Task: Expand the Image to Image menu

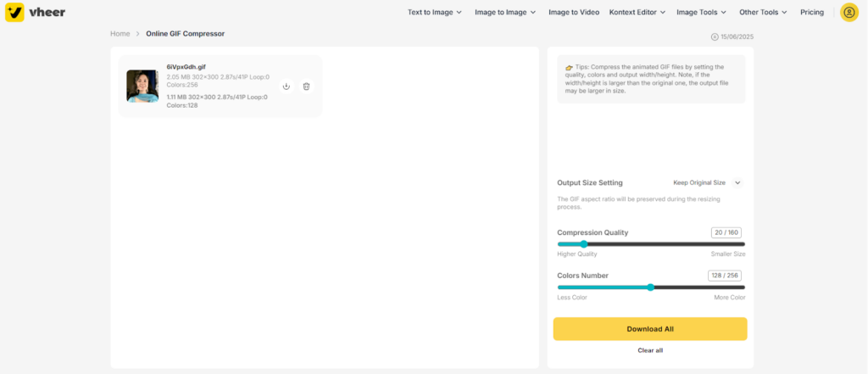Action: pyautogui.click(x=505, y=13)
